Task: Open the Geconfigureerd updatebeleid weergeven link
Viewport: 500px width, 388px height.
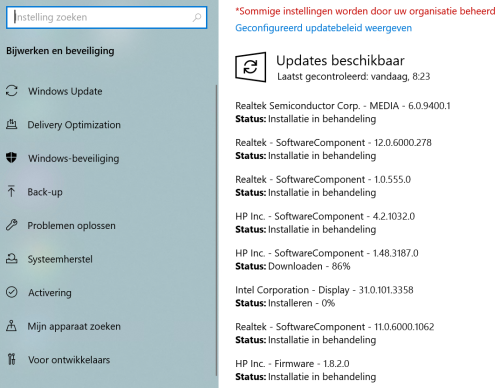Action: (x=323, y=28)
